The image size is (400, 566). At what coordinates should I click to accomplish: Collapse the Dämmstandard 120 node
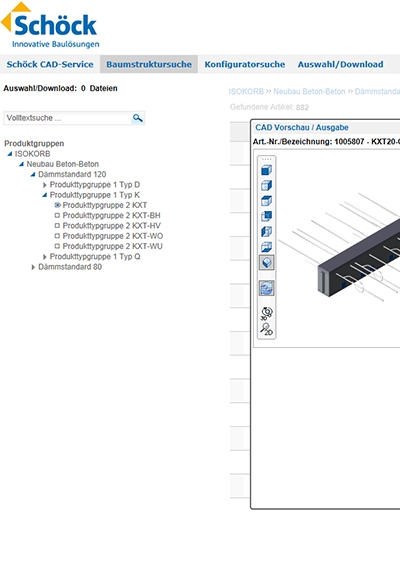pyautogui.click(x=33, y=174)
